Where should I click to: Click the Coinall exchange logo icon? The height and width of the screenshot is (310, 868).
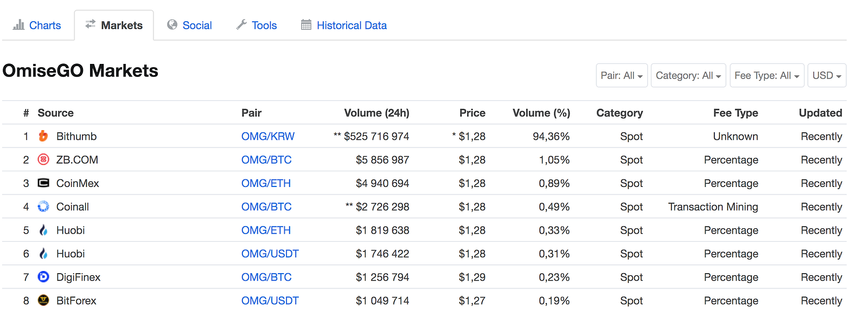pos(43,206)
